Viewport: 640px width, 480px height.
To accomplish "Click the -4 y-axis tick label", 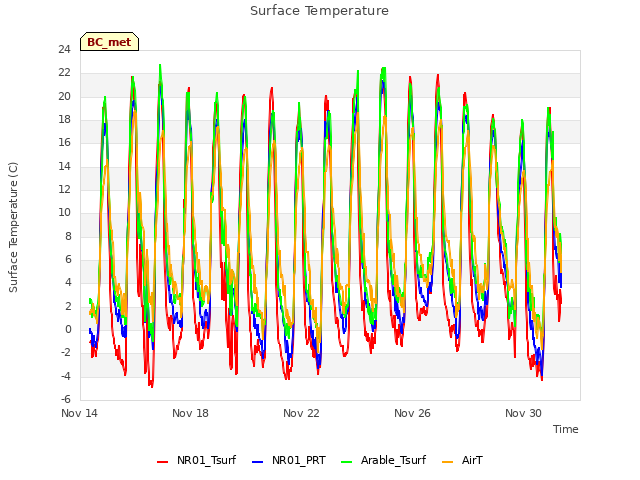I will [x=66, y=376].
